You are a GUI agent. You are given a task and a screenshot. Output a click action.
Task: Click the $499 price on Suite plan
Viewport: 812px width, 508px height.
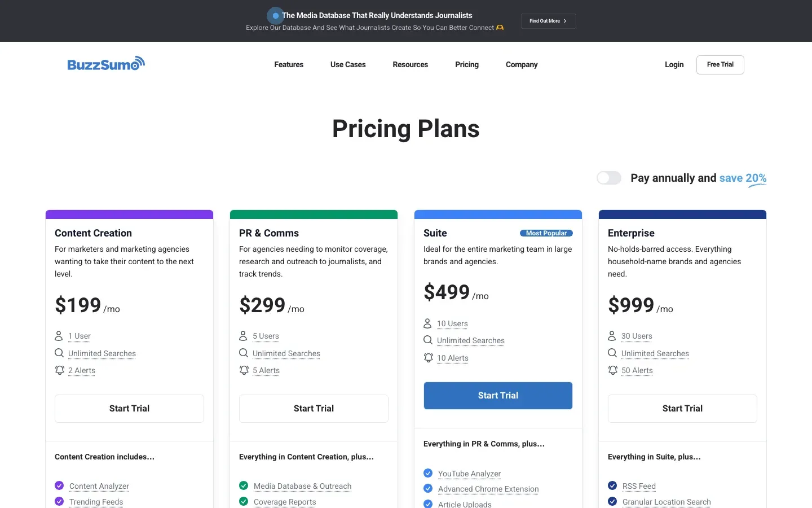447,292
